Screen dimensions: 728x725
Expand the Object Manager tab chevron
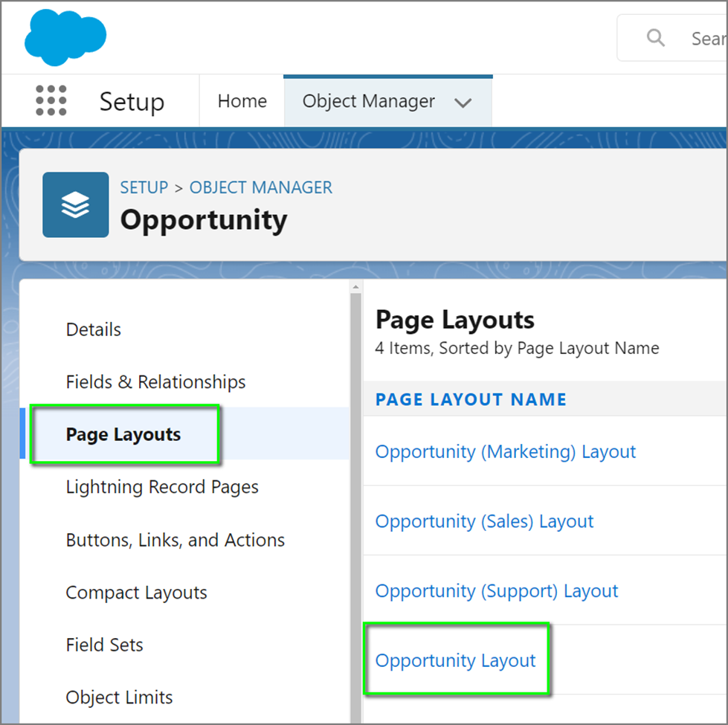tap(463, 103)
